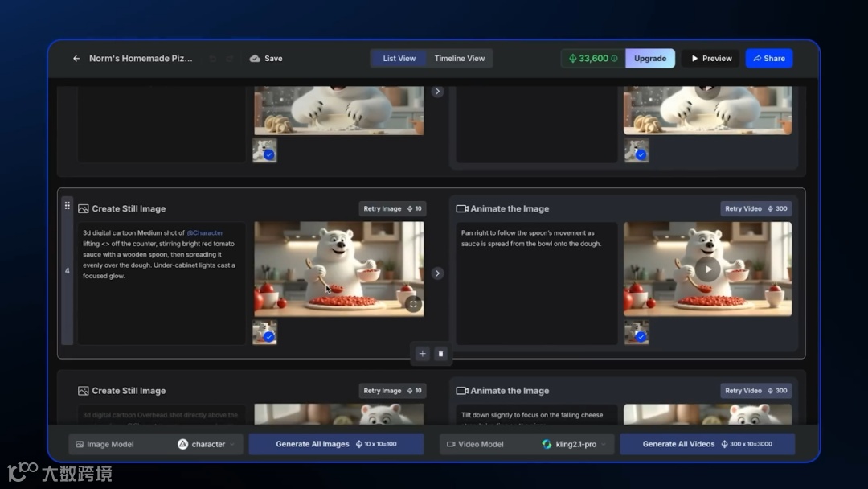
Task: Select the checked video variant under scene 4 video
Action: pyautogui.click(x=637, y=332)
